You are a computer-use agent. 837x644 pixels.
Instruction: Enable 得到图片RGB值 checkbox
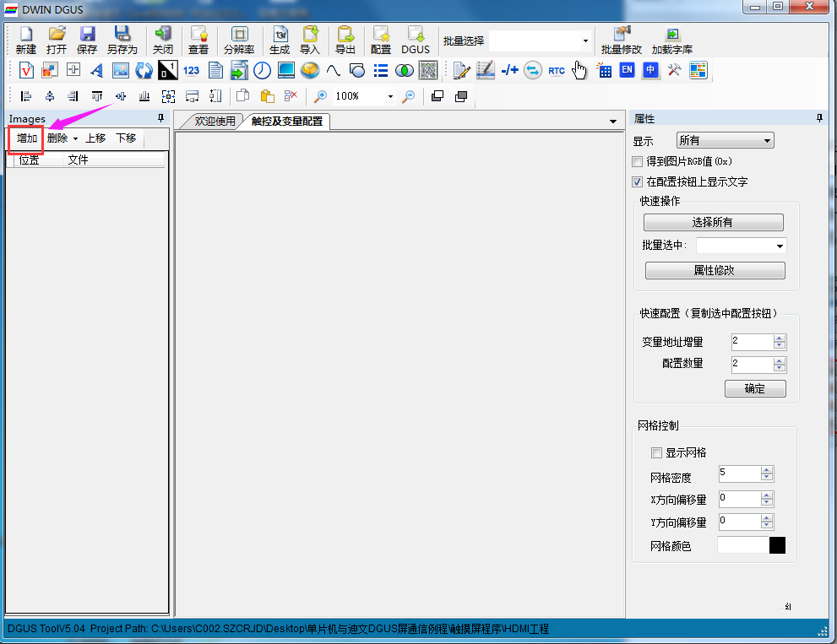click(x=637, y=161)
